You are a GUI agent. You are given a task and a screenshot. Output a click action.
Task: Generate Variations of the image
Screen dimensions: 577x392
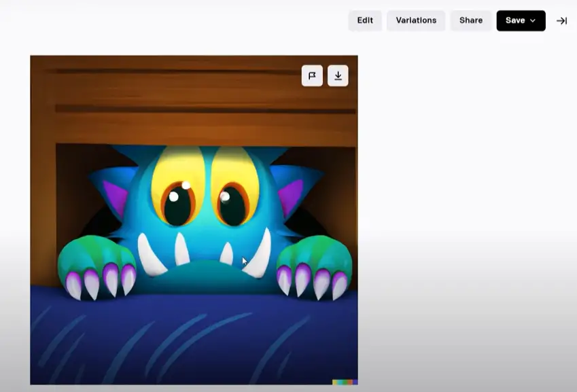416,20
